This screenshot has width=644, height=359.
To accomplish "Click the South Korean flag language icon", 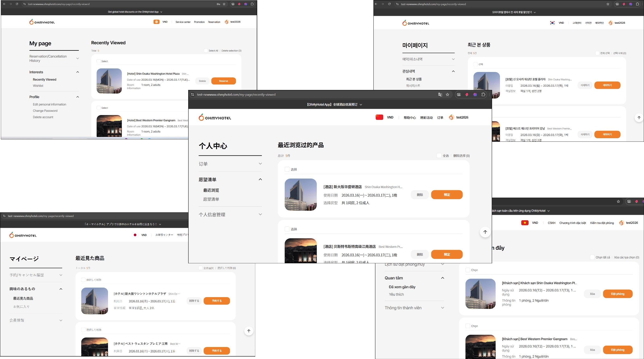I will click(552, 23).
